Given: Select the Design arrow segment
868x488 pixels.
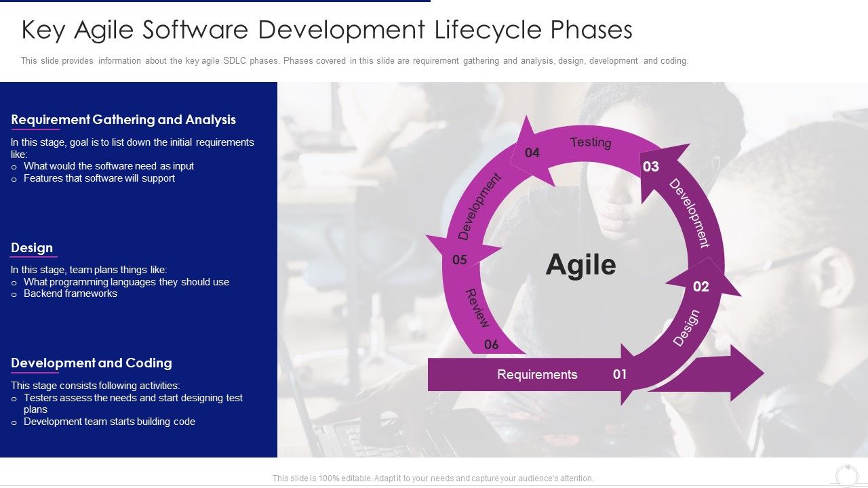Looking at the screenshot, I should 688,324.
